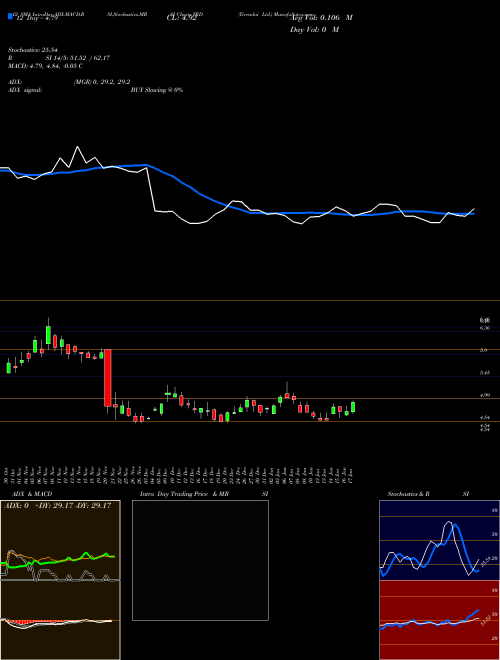Viewport: 500px width, 660px height.
Task: Click the 6.36 price axis label
Action: coord(484,327)
